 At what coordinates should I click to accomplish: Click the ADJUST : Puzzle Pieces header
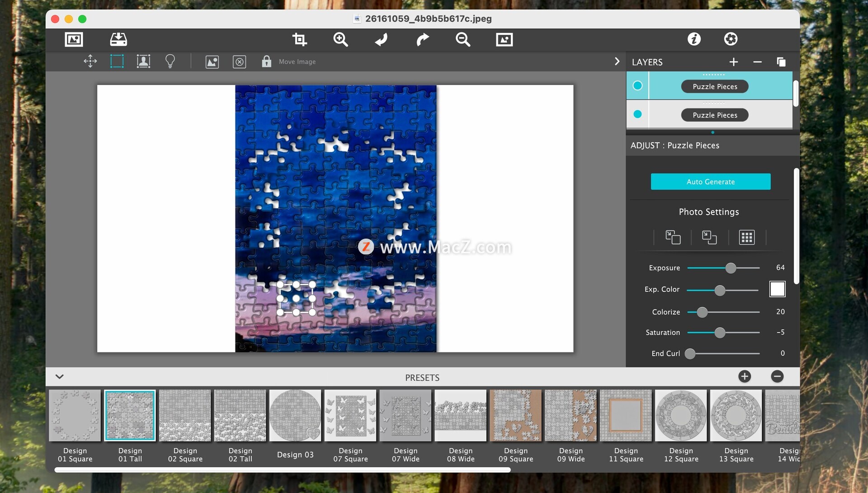(675, 146)
